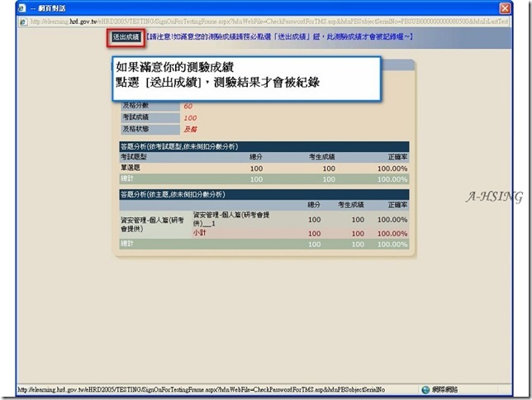Click the 正確率 header in question-type table
Image resolution: width=532 pixels, height=400 pixels.
397,157
